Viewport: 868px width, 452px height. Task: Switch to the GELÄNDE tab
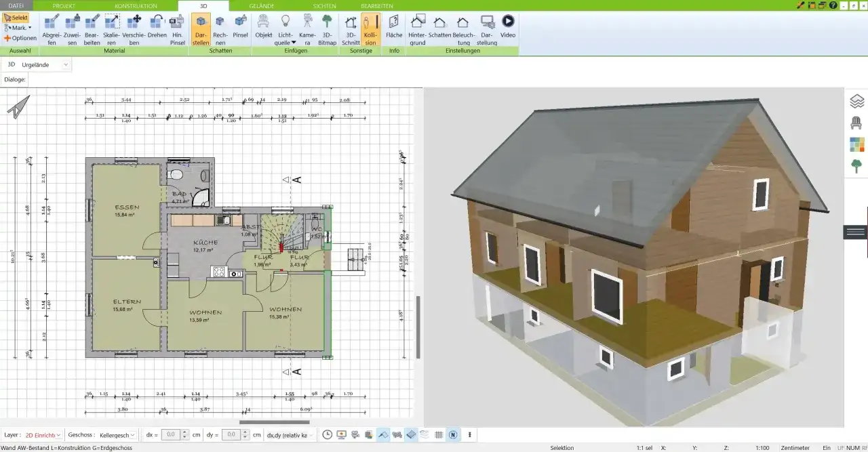262,5
